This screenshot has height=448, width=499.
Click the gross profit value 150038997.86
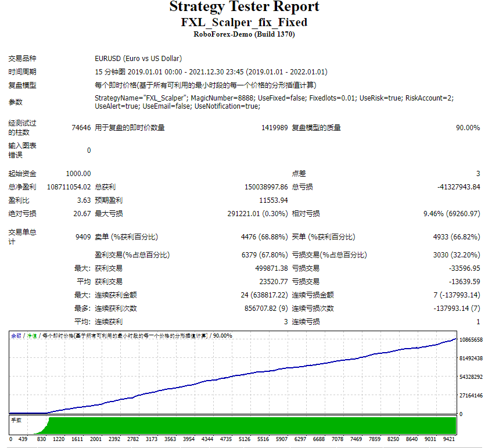point(266,187)
